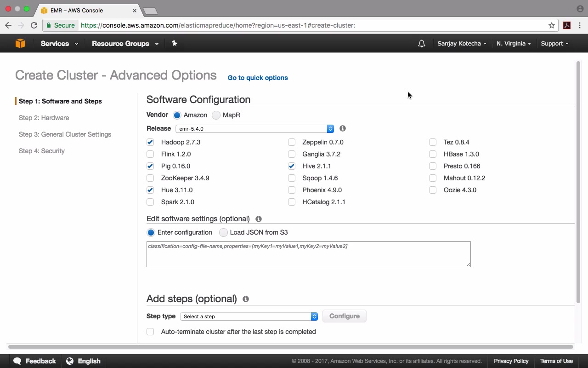Click info icon beside Add steps heading
Screen dimensions: 588x368
[x=246, y=299]
